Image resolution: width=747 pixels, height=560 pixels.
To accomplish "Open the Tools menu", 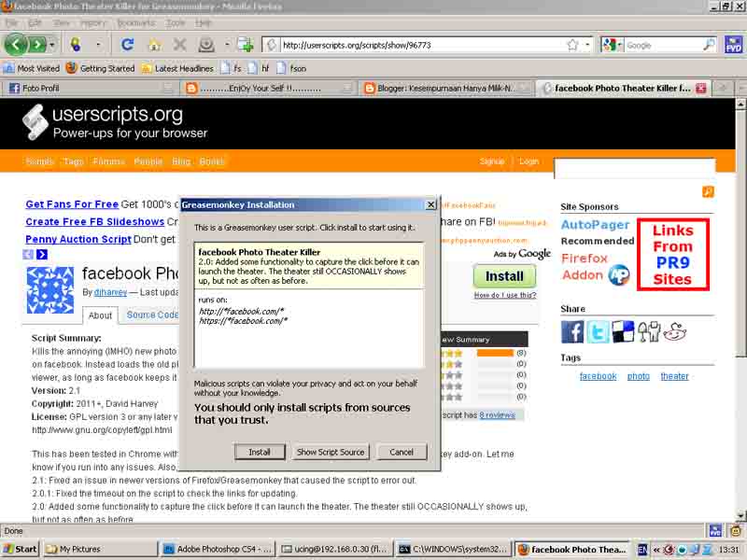I will [x=175, y=22].
